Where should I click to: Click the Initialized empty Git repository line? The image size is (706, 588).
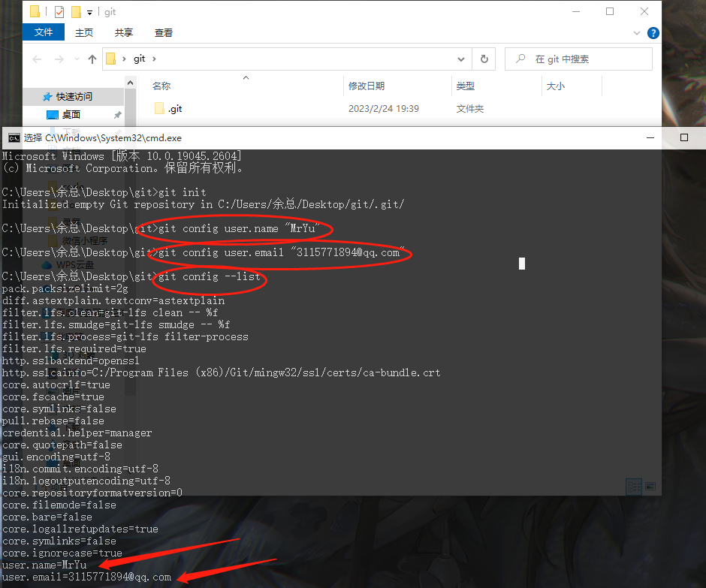point(203,204)
